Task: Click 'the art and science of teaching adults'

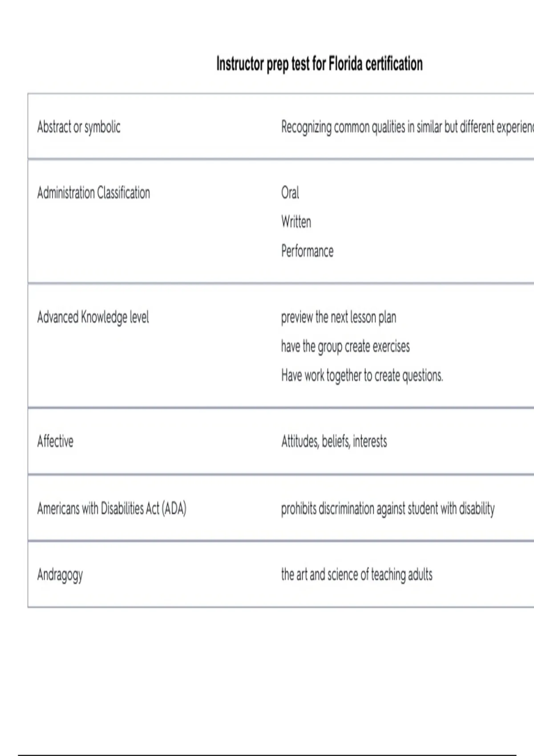Action: 356,575
